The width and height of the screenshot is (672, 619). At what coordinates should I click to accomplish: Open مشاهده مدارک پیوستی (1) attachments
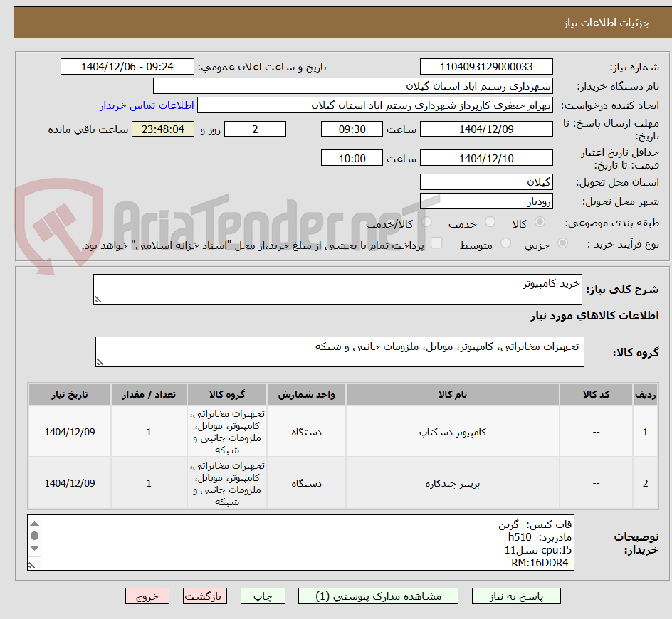(x=378, y=596)
